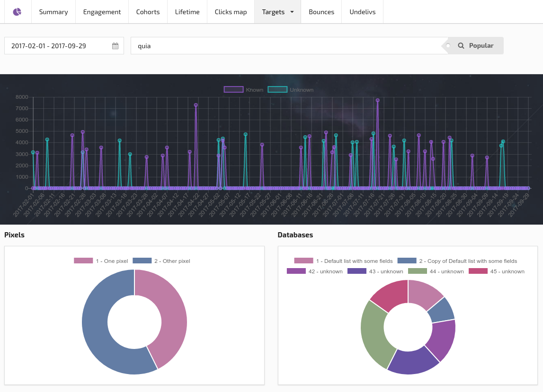
Task: Select the Targets tab
Action: tap(278, 12)
